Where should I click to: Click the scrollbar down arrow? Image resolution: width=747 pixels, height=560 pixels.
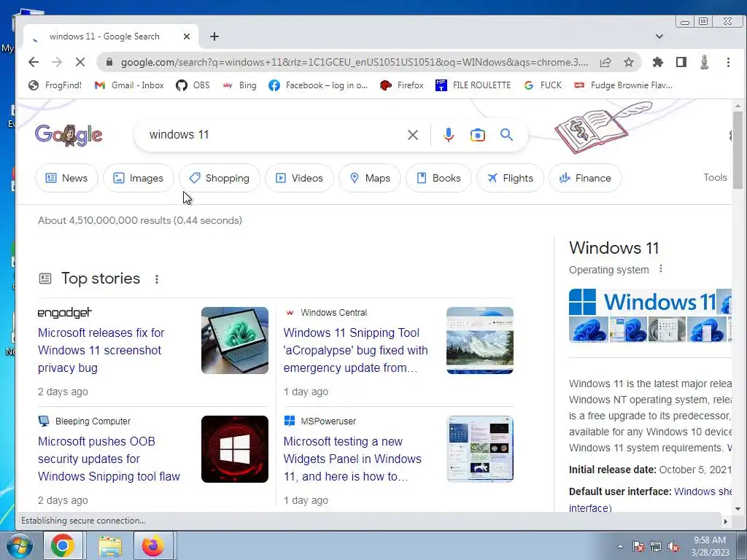pos(738,508)
